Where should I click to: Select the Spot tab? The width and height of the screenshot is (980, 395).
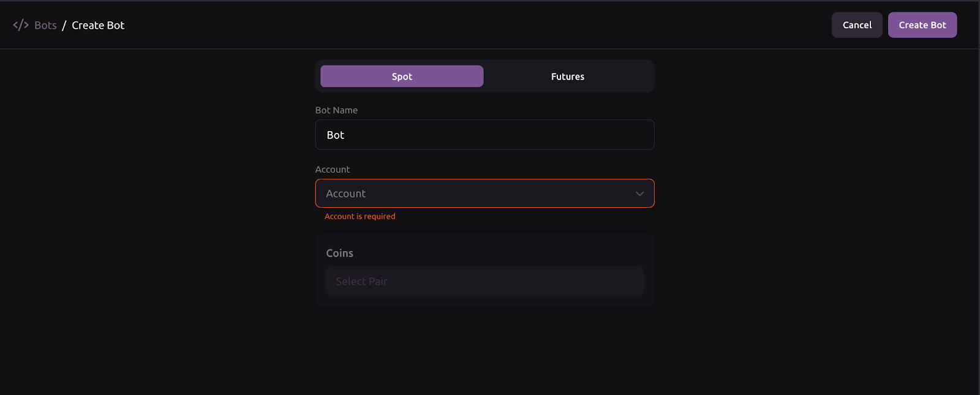(402, 77)
